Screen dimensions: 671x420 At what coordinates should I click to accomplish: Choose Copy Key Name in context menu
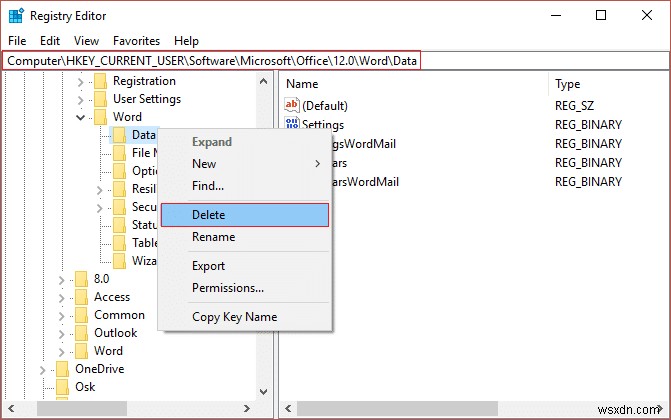click(x=245, y=317)
